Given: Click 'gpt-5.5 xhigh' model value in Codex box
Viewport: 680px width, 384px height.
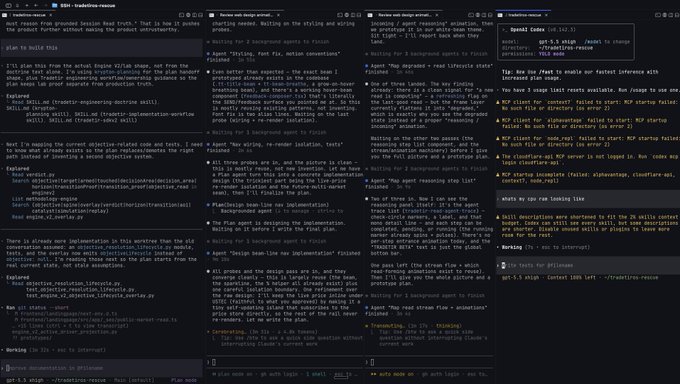Looking at the screenshot, I should 557,42.
